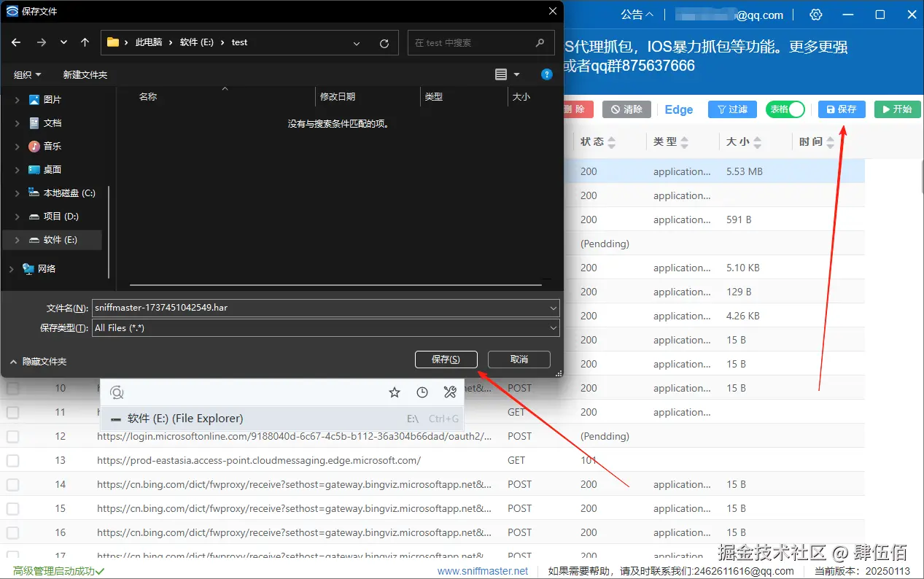Image resolution: width=924 pixels, height=579 pixels.
Task: Go forward in the save dialog
Action: tap(42, 42)
